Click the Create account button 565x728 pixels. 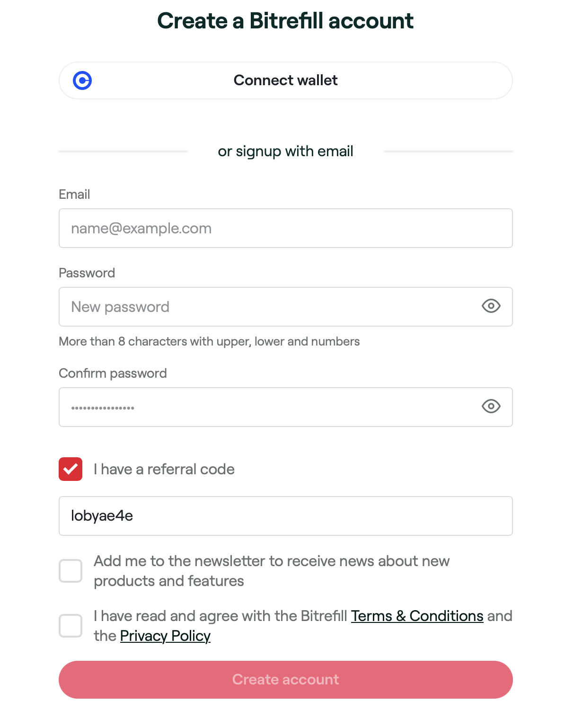[285, 679]
